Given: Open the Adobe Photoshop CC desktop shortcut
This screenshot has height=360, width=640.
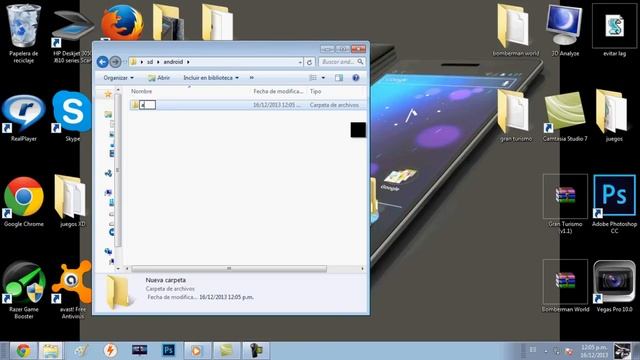Looking at the screenshot, I should pos(614,204).
